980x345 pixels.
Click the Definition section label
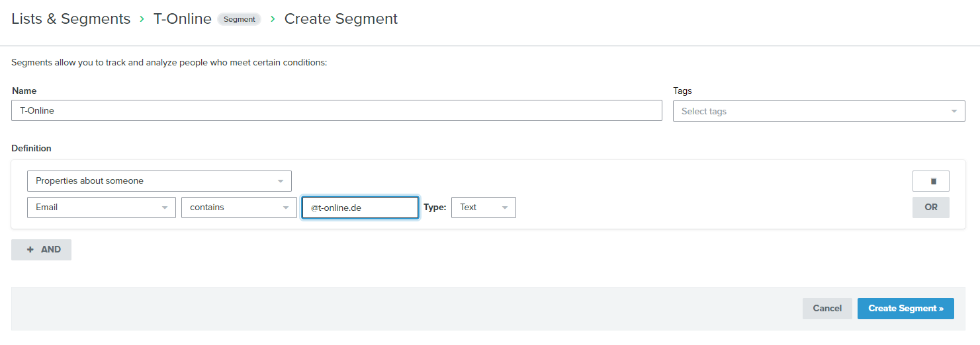coord(31,149)
